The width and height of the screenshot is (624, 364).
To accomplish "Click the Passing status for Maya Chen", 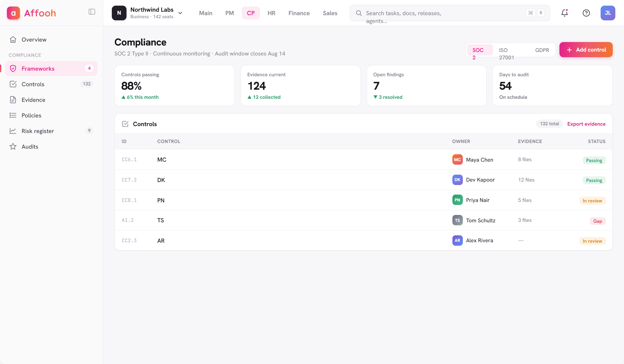I will click(x=594, y=161).
